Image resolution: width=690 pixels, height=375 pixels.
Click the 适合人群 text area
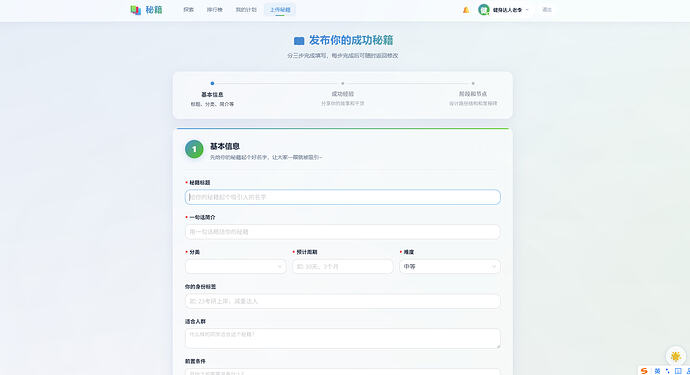tap(342, 338)
